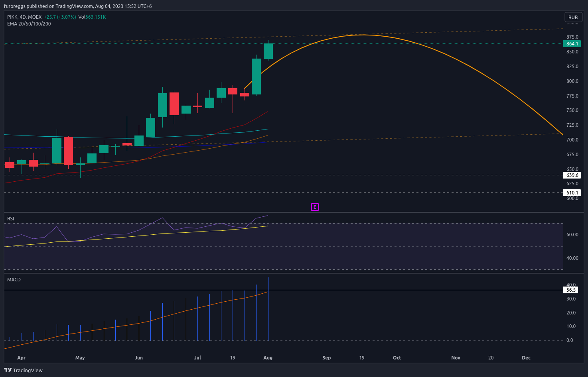The height and width of the screenshot is (377, 588).
Task: Click the MACD pane label
Action: [x=14, y=280]
